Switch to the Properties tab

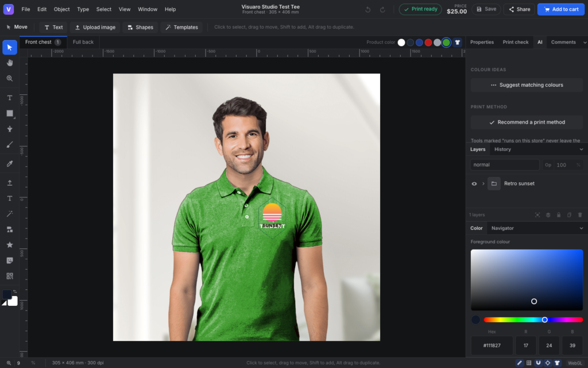click(x=482, y=43)
